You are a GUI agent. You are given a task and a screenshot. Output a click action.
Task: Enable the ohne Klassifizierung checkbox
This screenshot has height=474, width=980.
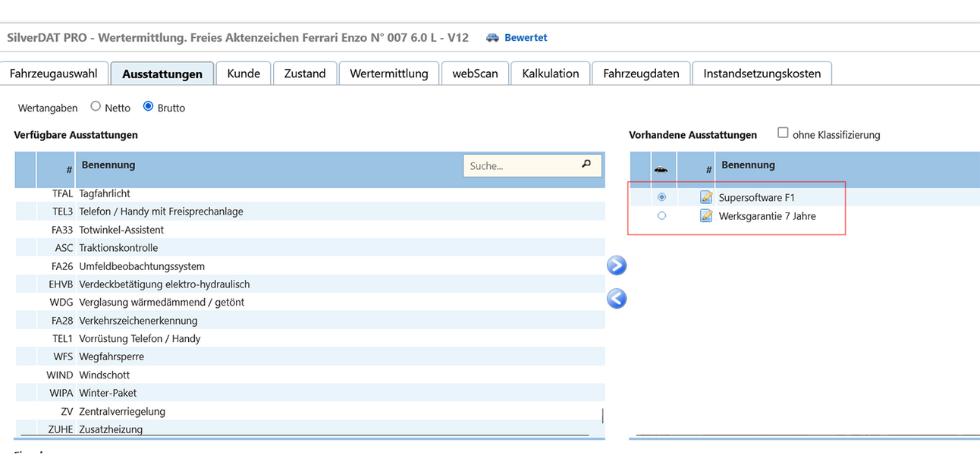click(x=783, y=133)
